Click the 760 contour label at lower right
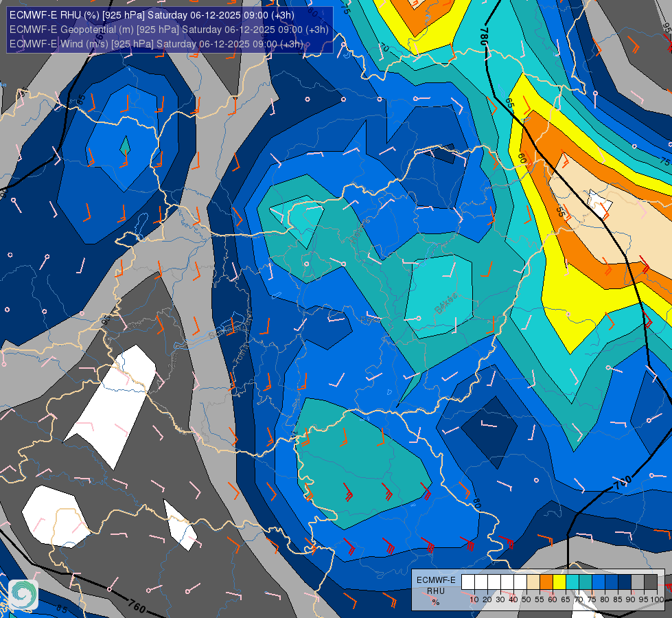Screen dimensions: 672x618 (x=623, y=483)
